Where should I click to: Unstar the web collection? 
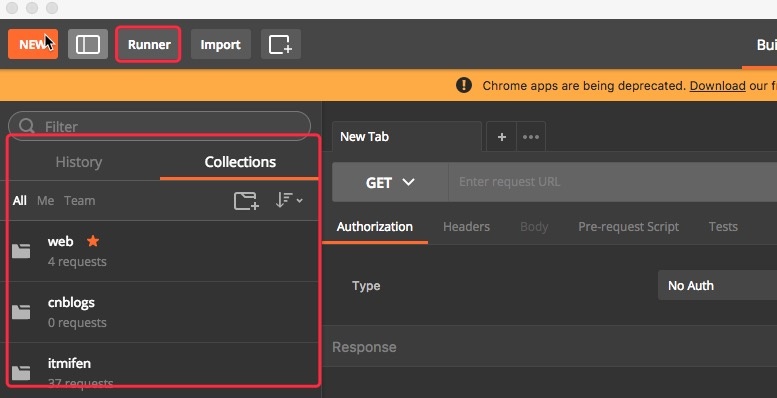tap(93, 241)
